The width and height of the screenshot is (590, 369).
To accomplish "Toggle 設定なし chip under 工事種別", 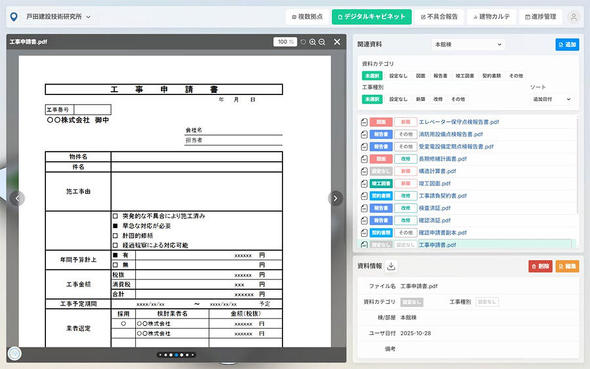I will 398,99.
